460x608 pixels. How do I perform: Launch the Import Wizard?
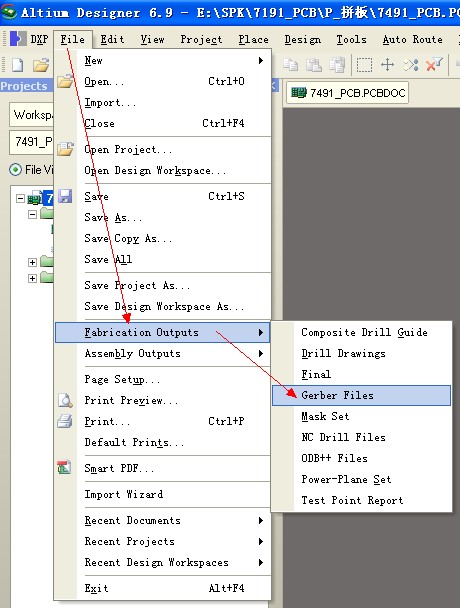coord(162,494)
